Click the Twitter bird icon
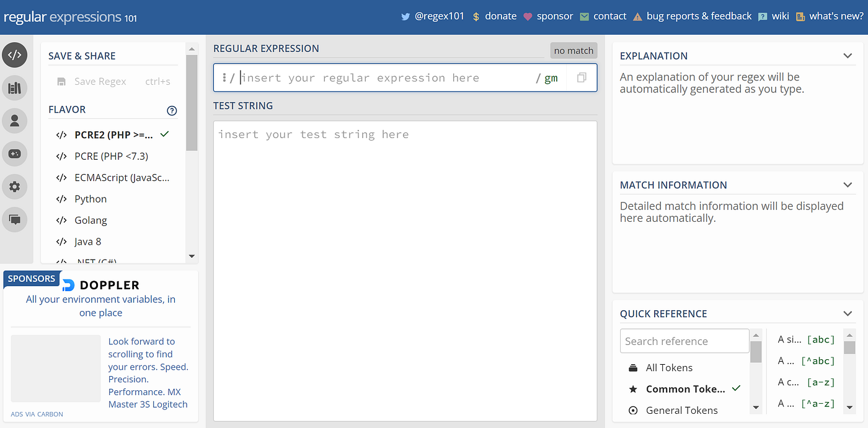Screen dimensions: 868x428 (406, 17)
